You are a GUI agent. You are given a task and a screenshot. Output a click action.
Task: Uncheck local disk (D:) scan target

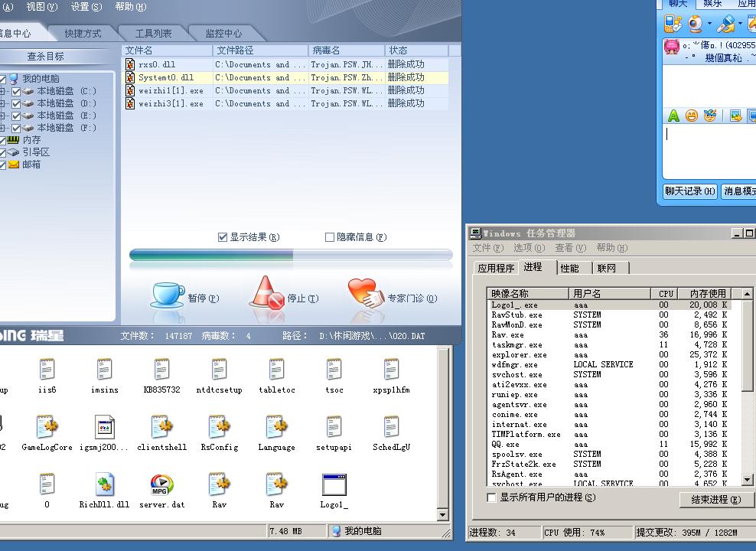[x=16, y=103]
